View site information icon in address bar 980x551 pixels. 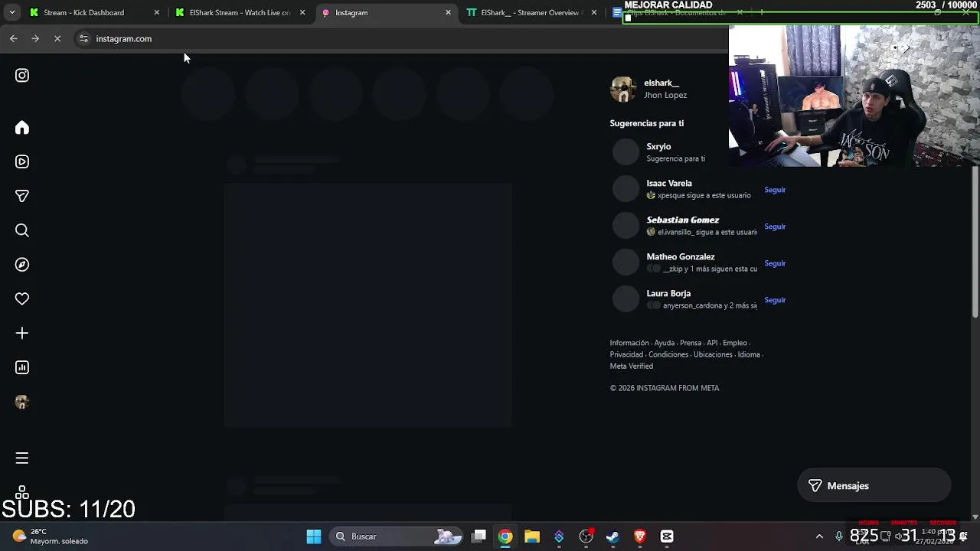click(x=83, y=38)
